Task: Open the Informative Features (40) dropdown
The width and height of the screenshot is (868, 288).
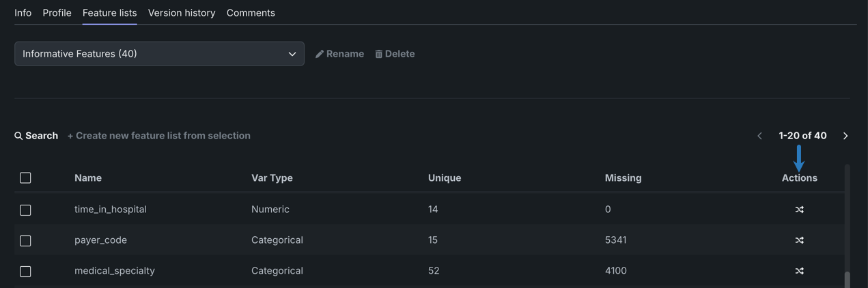Action: [x=159, y=54]
